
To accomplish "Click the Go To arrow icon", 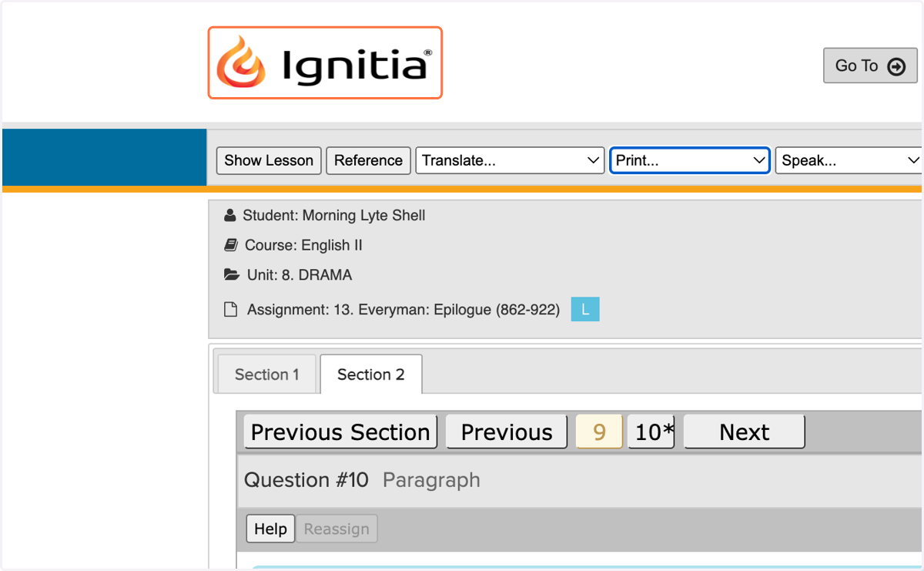I will click(x=896, y=66).
